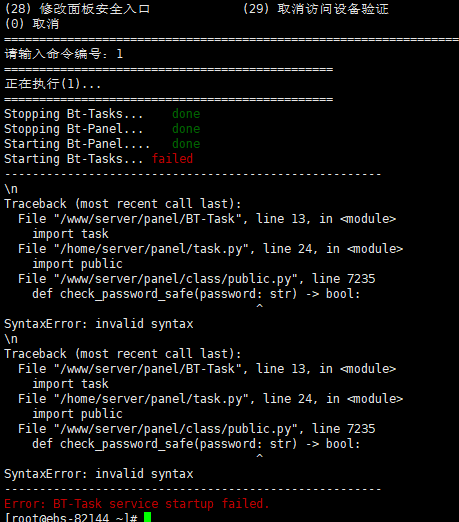The width and height of the screenshot is (459, 522).
Task: Click the red 'BT-Task service startup failed' error
Action: tap(137, 503)
